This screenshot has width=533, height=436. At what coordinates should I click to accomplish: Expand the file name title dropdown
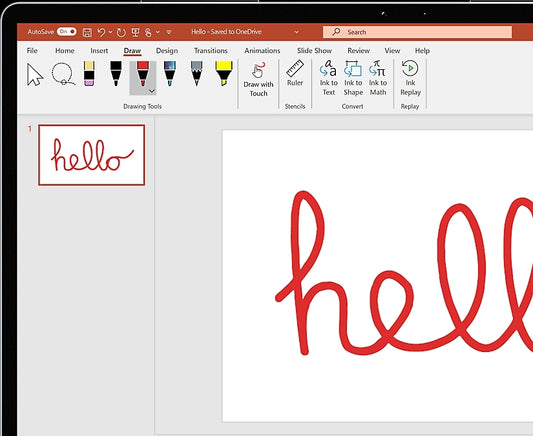296,32
